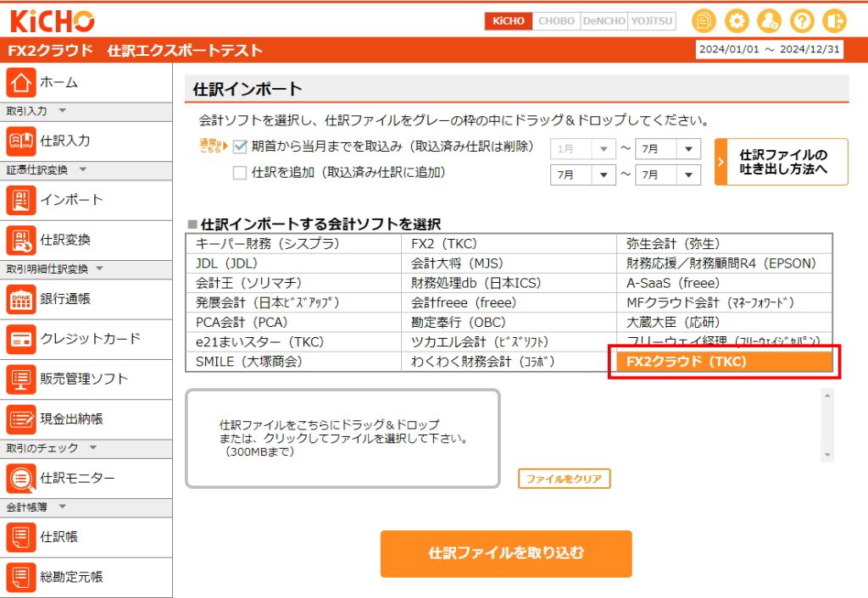Screen dimensions: 868x598
Task: Collapse the 証憑仕訳変換 sidebar section
Action: tap(82, 170)
